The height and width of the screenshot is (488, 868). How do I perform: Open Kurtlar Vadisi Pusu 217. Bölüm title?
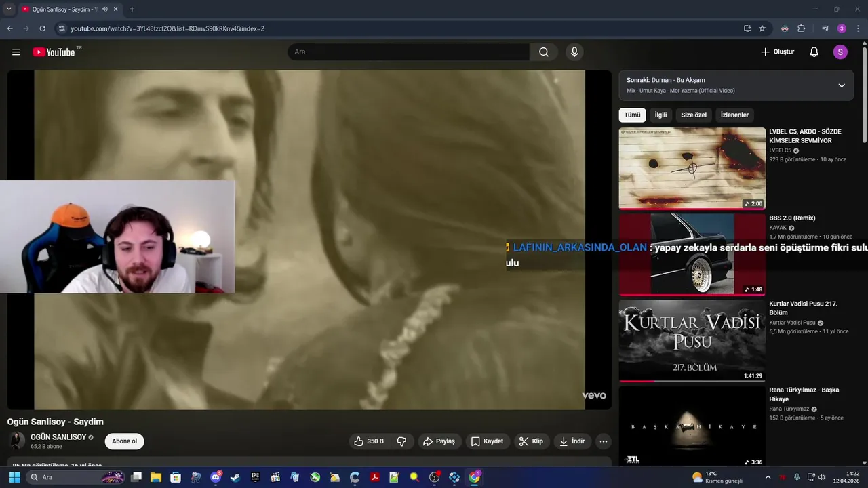click(804, 308)
